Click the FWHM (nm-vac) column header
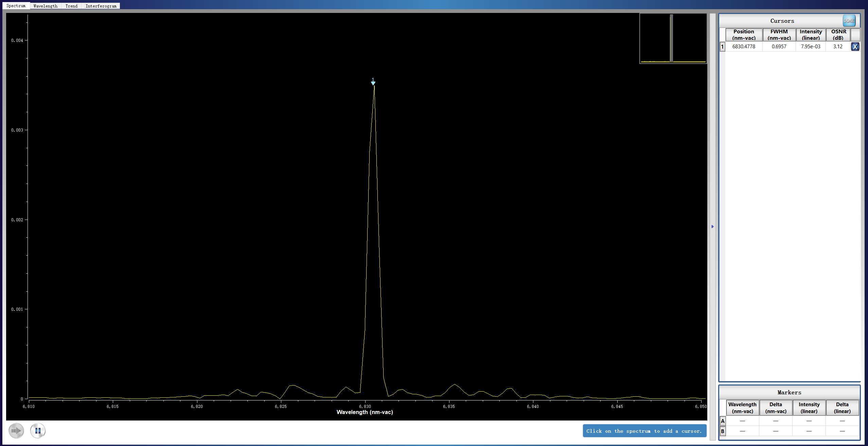 pyautogui.click(x=779, y=35)
